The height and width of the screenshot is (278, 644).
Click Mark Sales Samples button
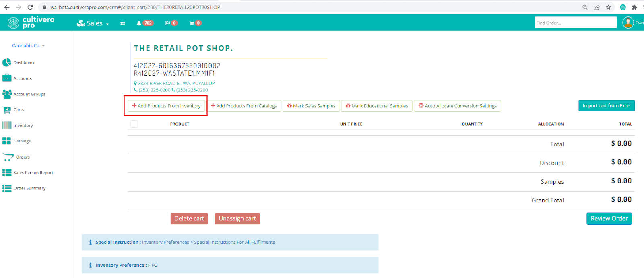tap(311, 106)
